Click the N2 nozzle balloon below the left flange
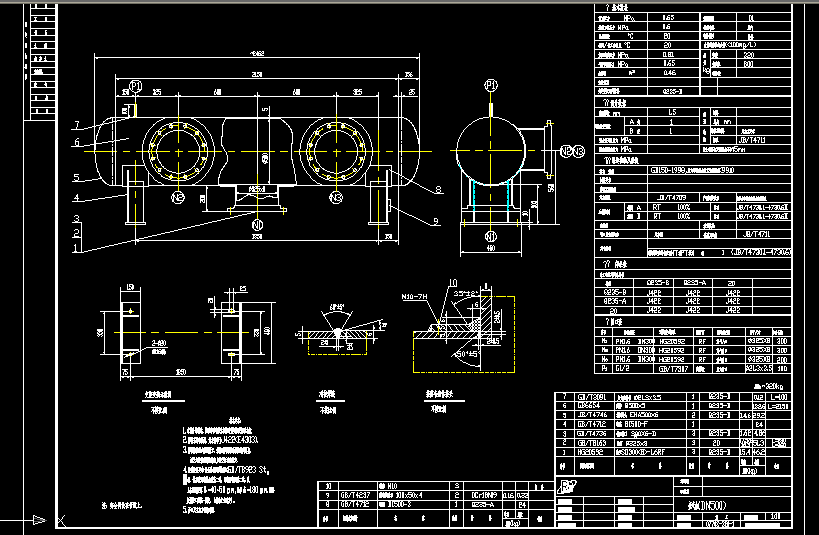The image size is (819, 535). [x=178, y=197]
